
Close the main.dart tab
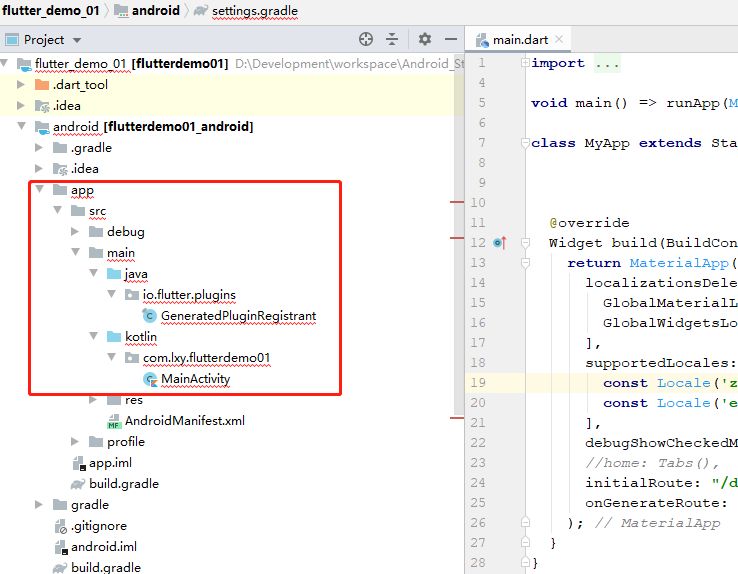pyautogui.click(x=559, y=40)
